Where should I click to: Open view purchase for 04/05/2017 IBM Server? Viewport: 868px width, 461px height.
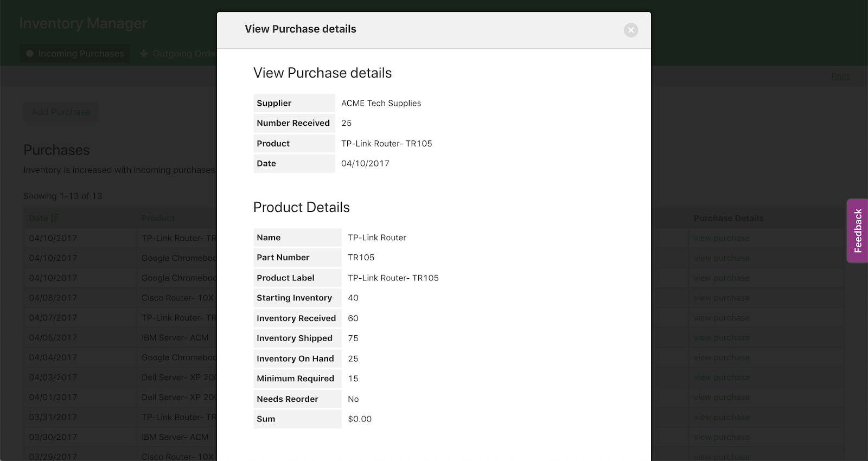tap(721, 337)
